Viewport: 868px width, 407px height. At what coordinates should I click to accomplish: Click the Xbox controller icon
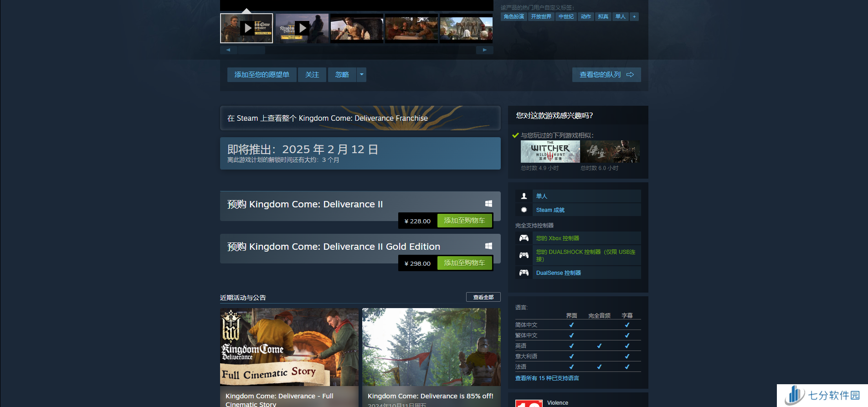tap(524, 238)
